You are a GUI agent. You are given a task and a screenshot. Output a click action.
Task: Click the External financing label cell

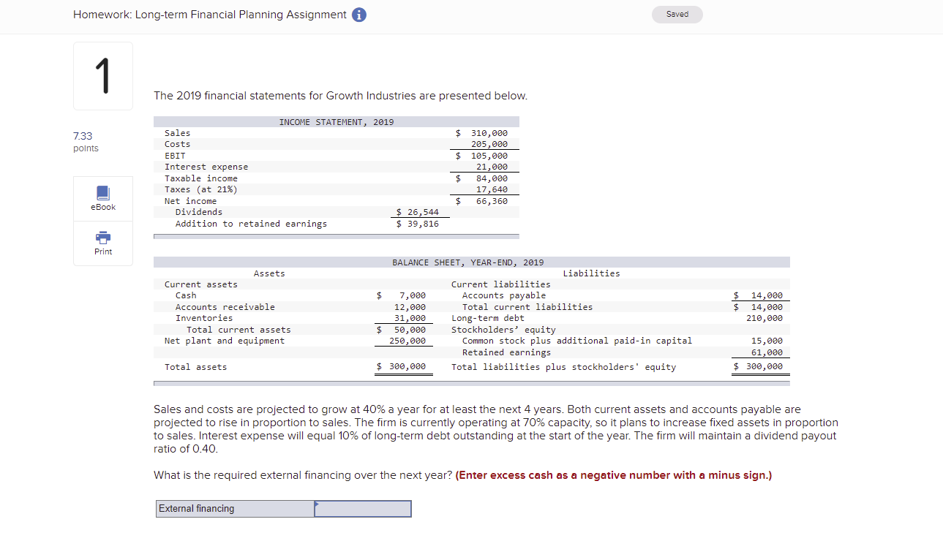[234, 508]
